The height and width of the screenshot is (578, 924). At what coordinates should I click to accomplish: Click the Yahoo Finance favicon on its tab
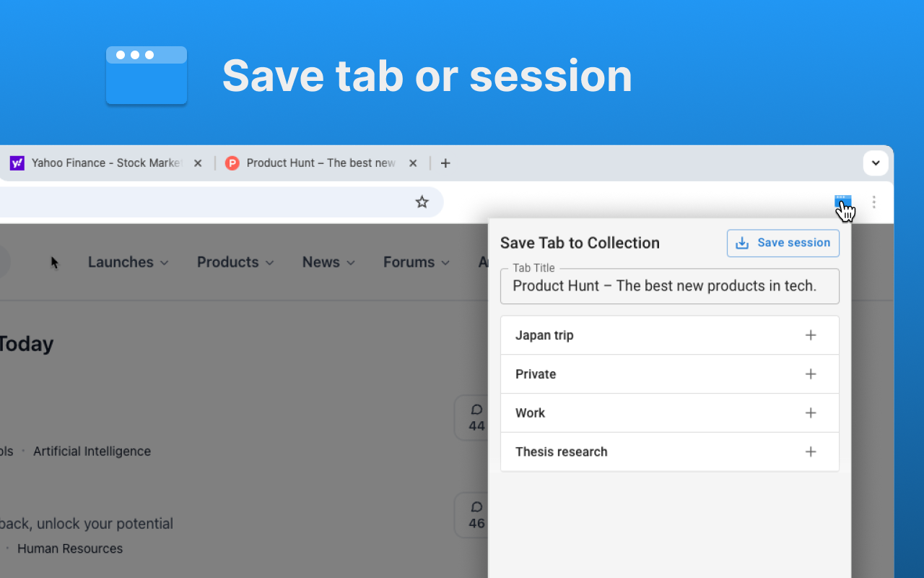[x=17, y=163]
